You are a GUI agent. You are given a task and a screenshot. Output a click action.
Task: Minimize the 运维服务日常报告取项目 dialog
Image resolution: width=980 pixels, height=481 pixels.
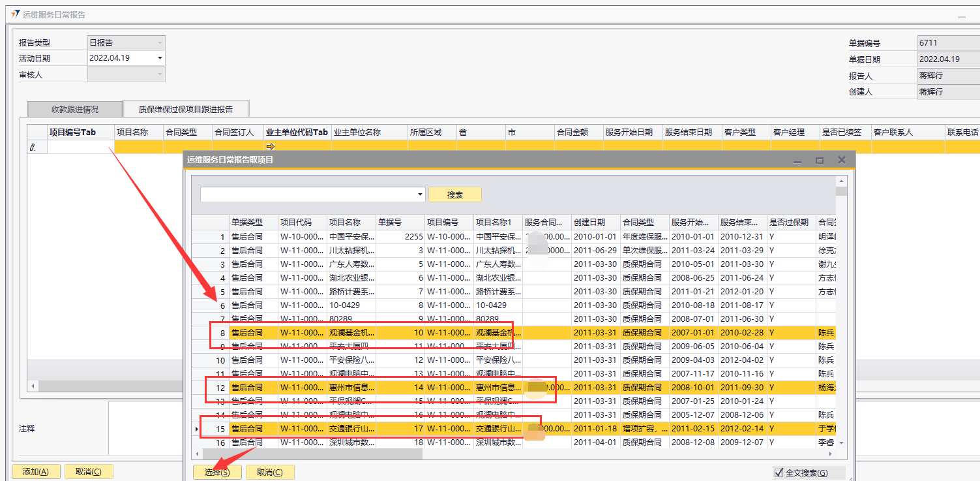798,160
